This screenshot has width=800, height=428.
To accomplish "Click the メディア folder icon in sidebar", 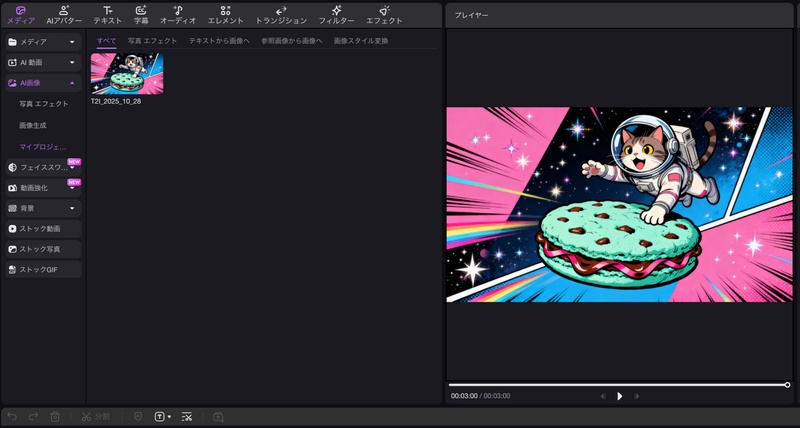I will 13,42.
